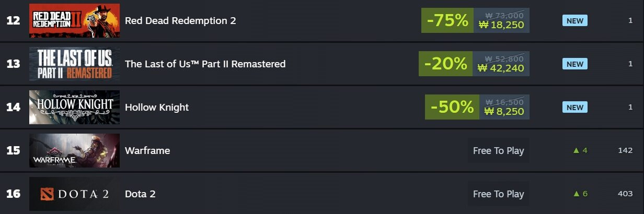
Task: Go to The Last of Us Part II Remastered page
Action: pyautogui.click(x=205, y=64)
